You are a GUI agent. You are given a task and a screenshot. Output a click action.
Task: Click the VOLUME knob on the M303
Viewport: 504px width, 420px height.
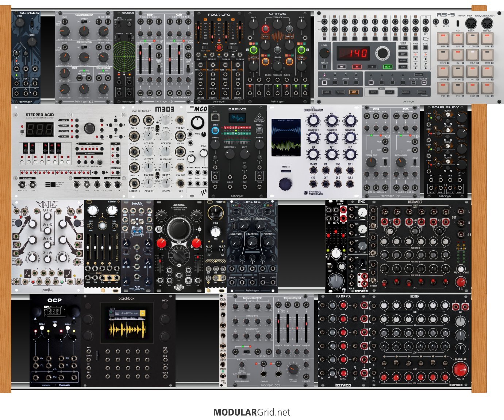pos(166,183)
